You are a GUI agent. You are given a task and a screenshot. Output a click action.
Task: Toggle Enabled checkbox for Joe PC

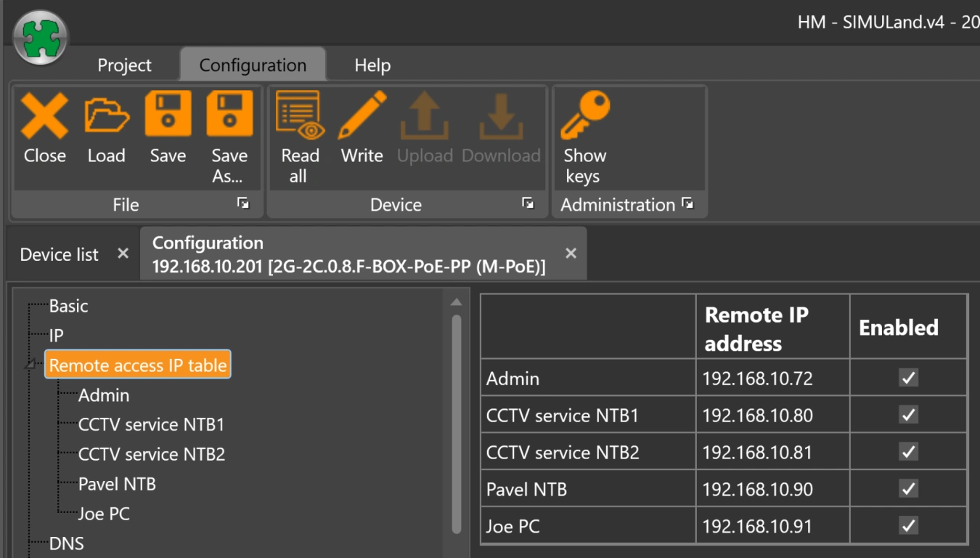coord(908,525)
